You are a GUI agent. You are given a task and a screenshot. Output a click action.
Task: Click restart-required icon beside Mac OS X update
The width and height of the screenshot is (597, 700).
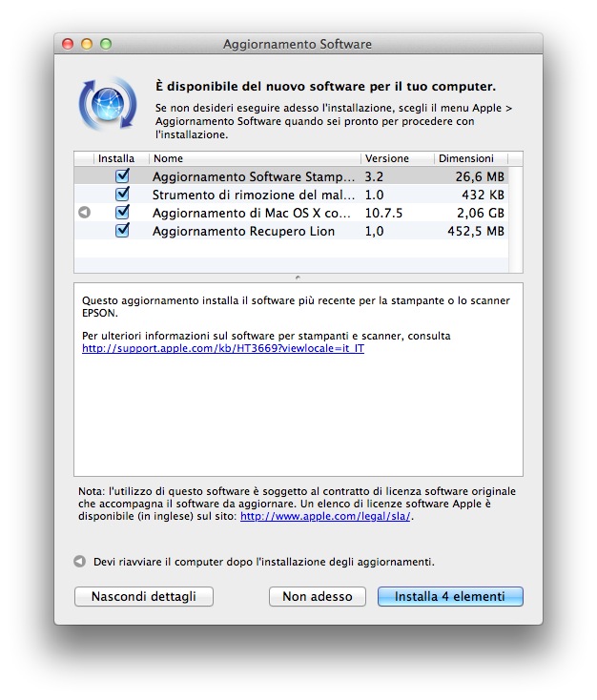pos(84,213)
